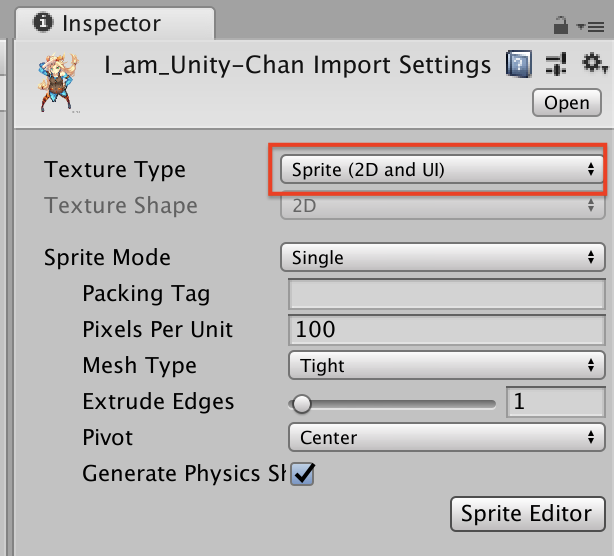This screenshot has width=614, height=556.
Task: Expand the Mesh Type dropdown
Action: [446, 366]
